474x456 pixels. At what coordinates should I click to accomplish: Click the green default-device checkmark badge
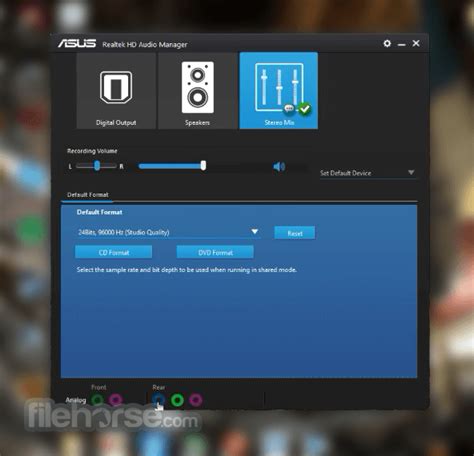point(304,109)
